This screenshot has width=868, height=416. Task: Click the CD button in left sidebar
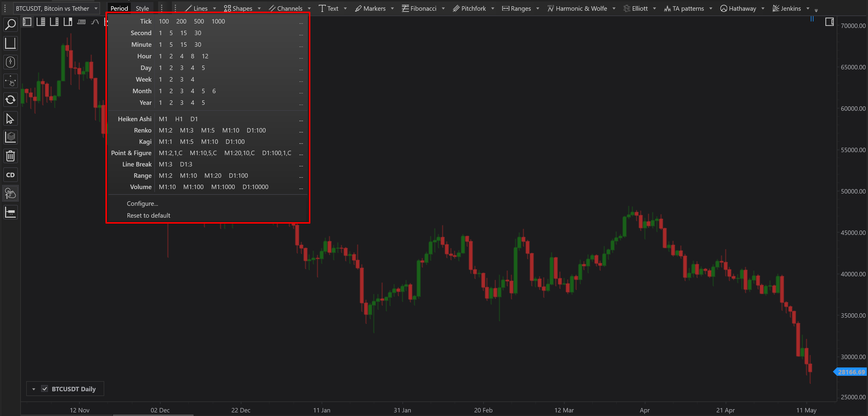click(10, 175)
